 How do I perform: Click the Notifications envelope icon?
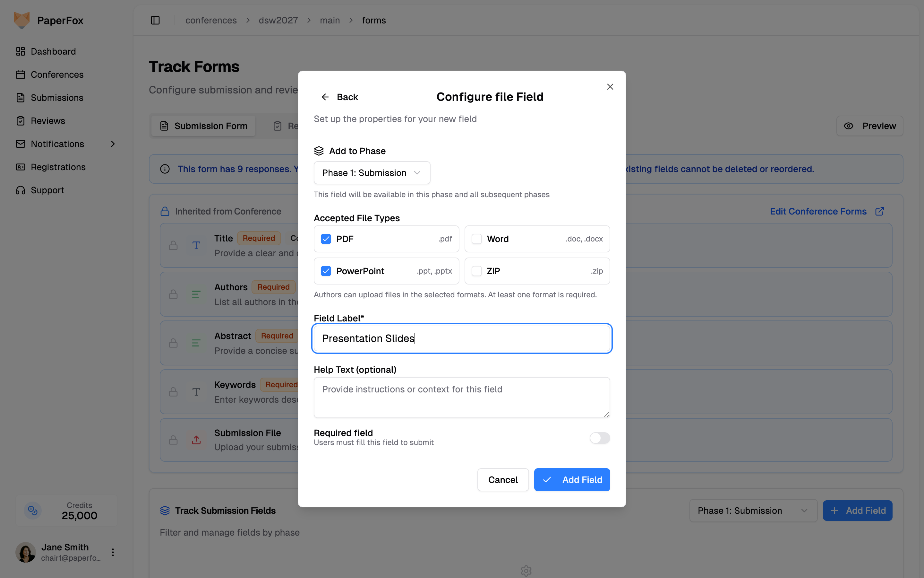point(21,144)
